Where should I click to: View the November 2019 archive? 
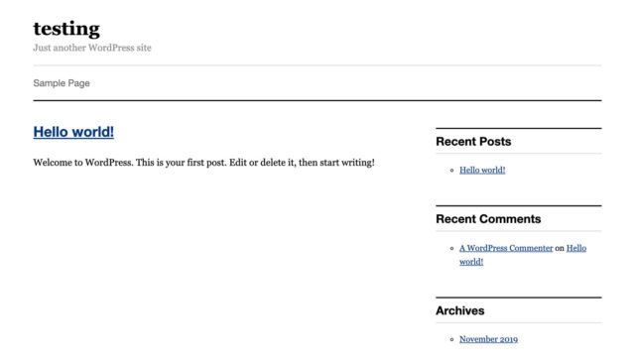(x=488, y=339)
